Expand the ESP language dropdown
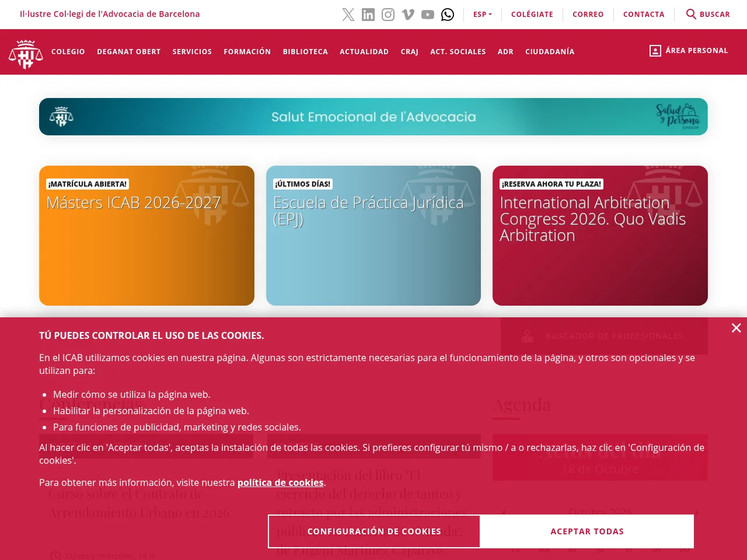This screenshot has height=560, width=747. click(x=483, y=14)
